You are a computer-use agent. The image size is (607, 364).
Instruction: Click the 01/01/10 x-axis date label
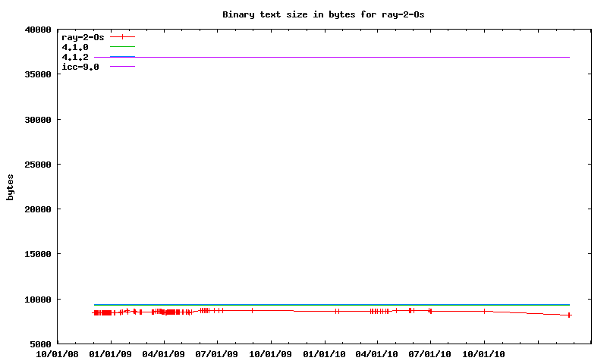[324, 354]
